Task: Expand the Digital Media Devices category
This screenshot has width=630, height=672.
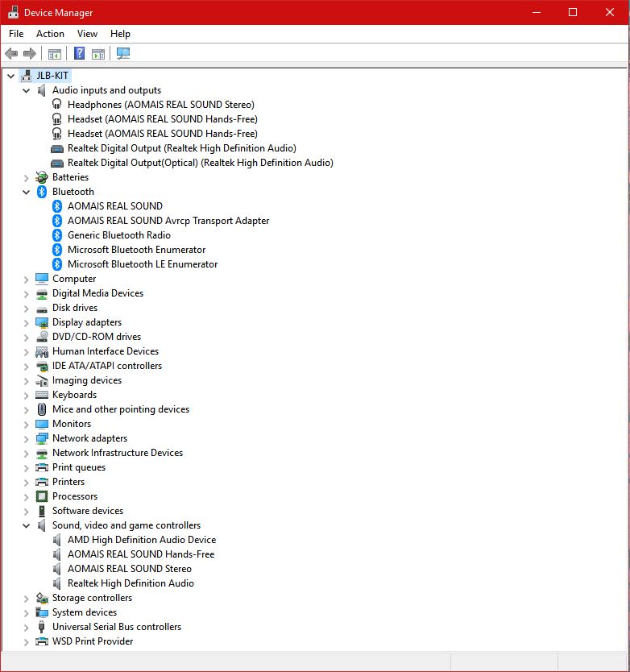Action: (26, 294)
